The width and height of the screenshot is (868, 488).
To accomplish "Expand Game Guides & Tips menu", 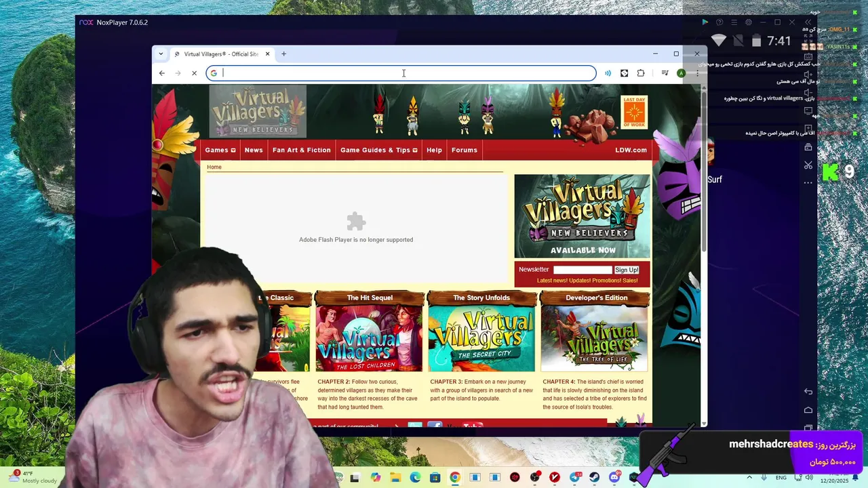I will point(379,150).
